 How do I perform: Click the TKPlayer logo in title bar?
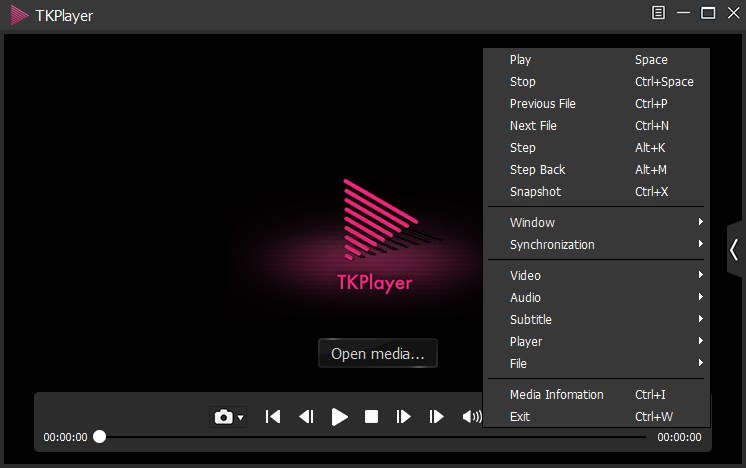(19, 15)
